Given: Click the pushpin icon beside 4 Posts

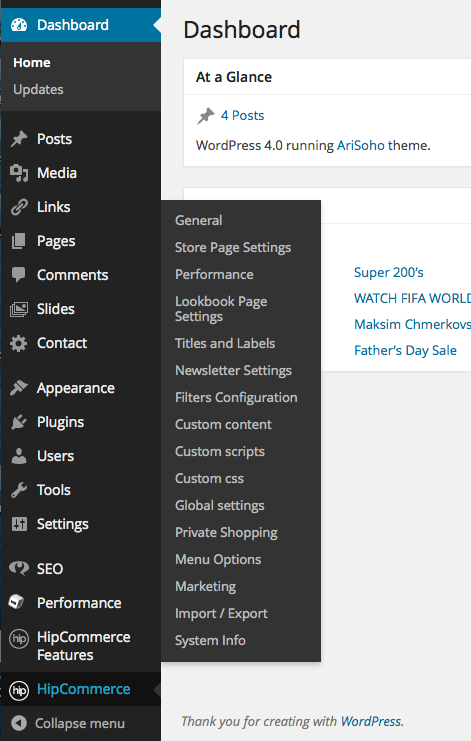Looking at the screenshot, I should (206, 115).
